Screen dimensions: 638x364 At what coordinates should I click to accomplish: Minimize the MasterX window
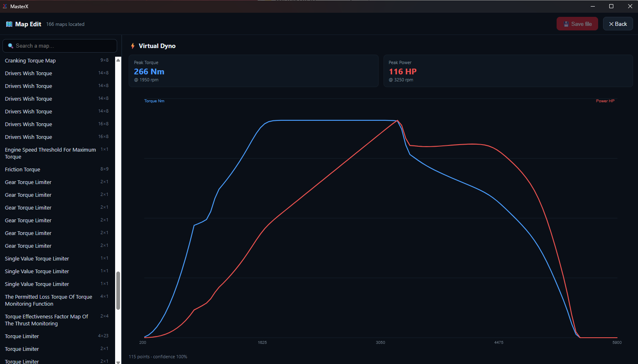[593, 6]
